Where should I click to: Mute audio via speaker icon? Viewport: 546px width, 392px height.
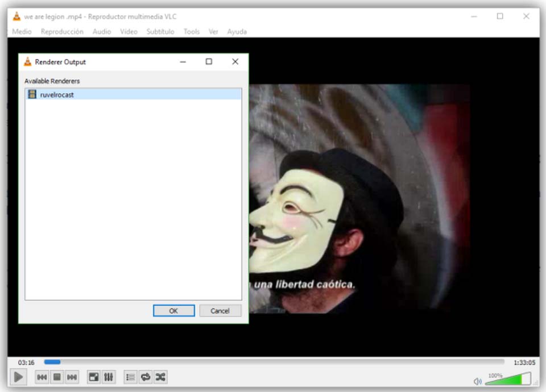(x=477, y=382)
